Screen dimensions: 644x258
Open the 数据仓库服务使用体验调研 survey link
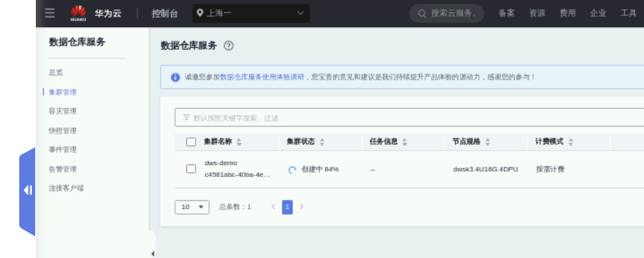point(262,77)
